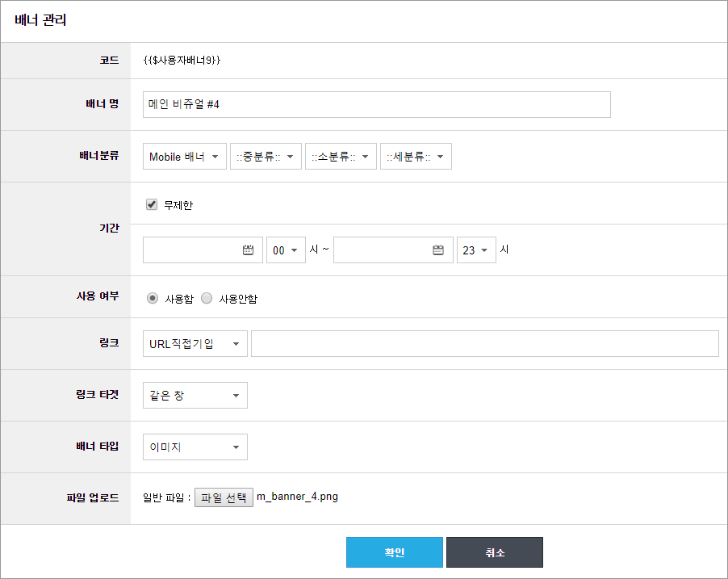Viewport: 728px width, 579px height.
Task: Click the 배너 타입 row label
Action: coord(98,446)
